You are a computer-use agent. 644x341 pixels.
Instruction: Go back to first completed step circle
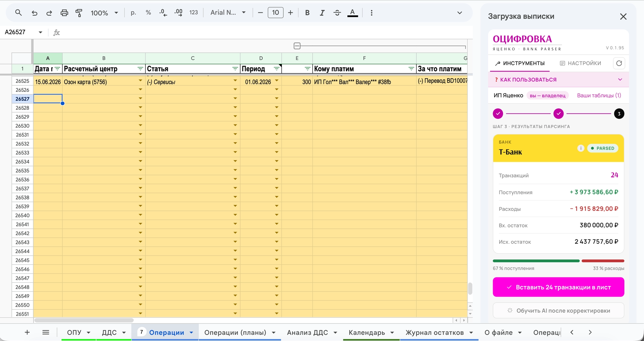[x=498, y=114]
